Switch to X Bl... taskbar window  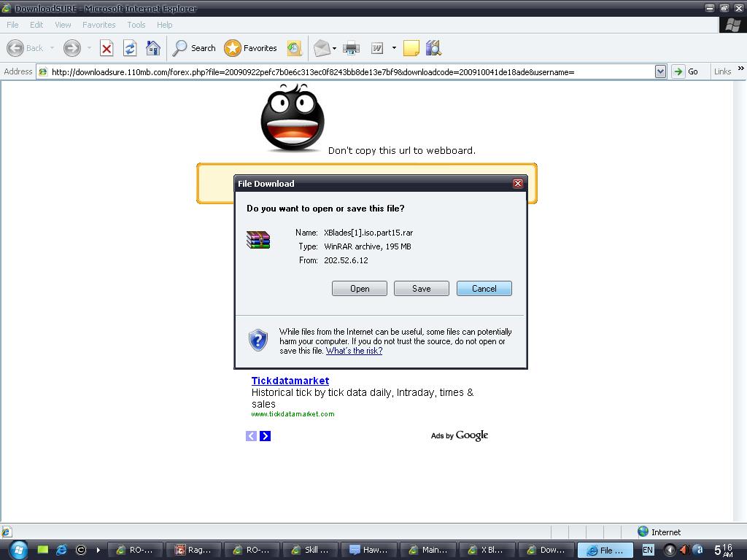coord(487,550)
